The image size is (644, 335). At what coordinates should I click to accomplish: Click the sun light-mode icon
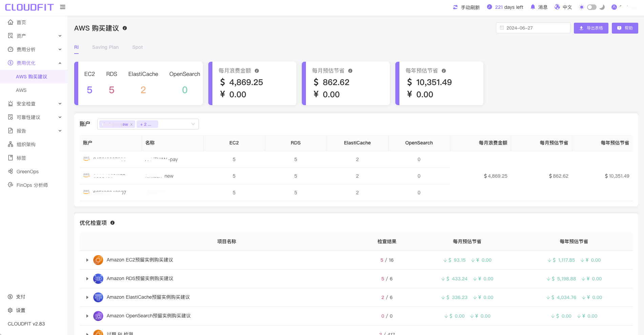pos(582,7)
